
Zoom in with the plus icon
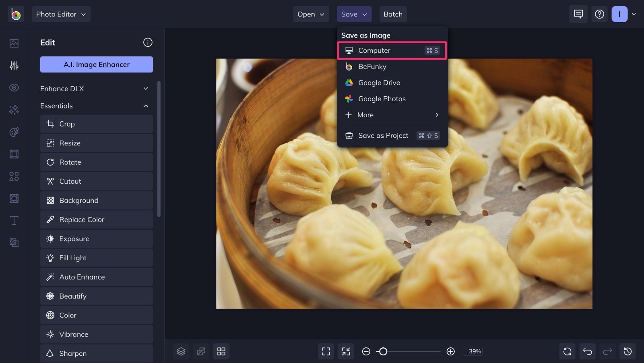pyautogui.click(x=451, y=351)
